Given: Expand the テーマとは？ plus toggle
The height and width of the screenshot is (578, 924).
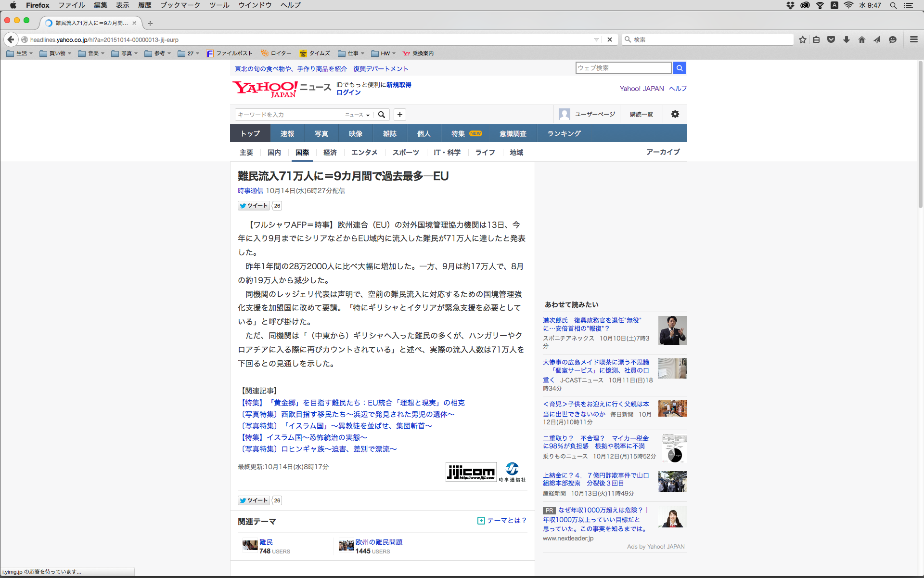Looking at the screenshot, I should 481,521.
